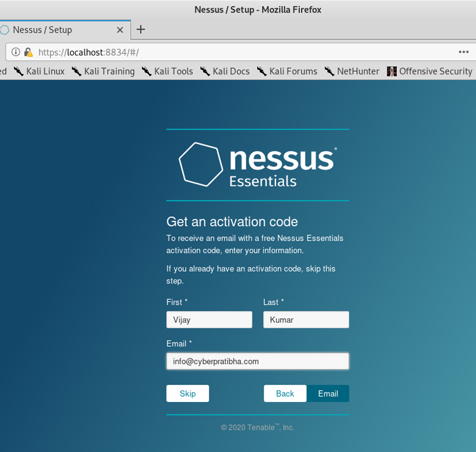Click the Nessus tab favicon
Screen dimensions: 476x452
coord(4,30)
